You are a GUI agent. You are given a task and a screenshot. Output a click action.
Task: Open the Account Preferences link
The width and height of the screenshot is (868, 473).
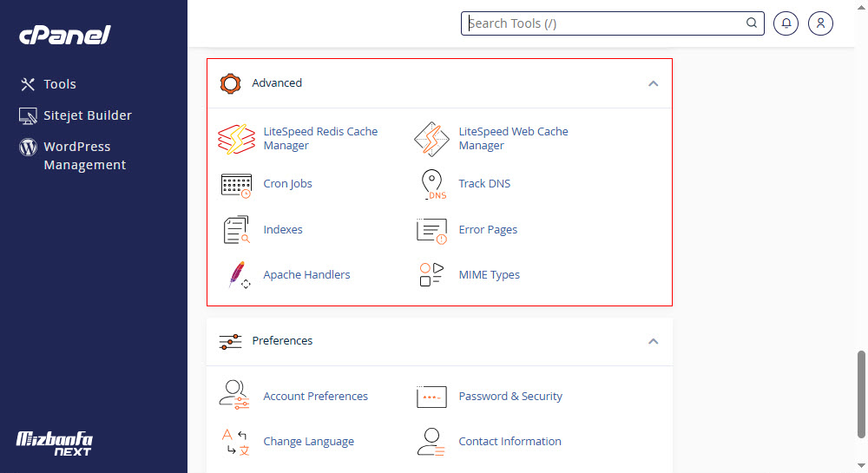[315, 396]
